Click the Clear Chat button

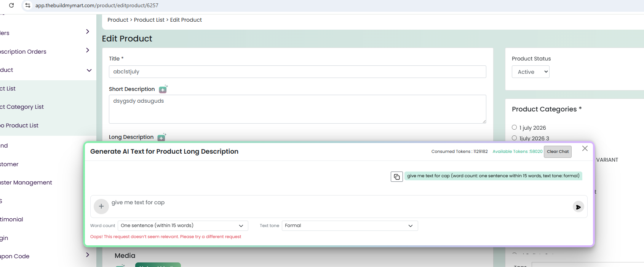(558, 151)
